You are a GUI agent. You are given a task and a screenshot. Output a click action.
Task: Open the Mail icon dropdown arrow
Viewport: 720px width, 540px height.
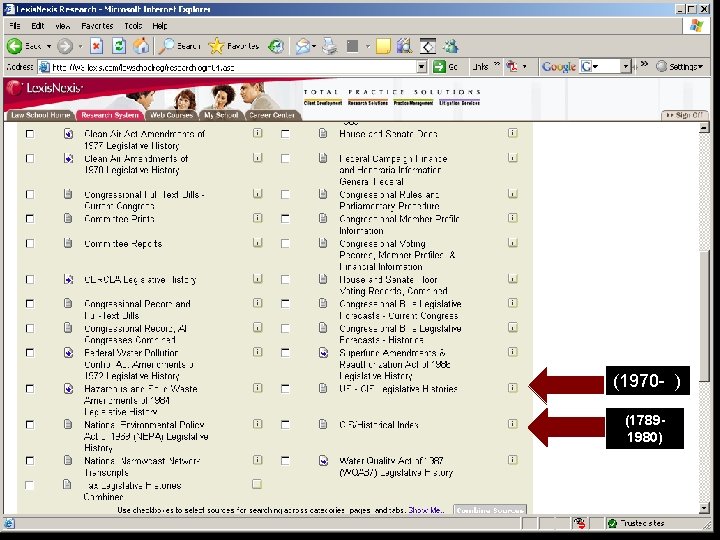click(x=314, y=46)
